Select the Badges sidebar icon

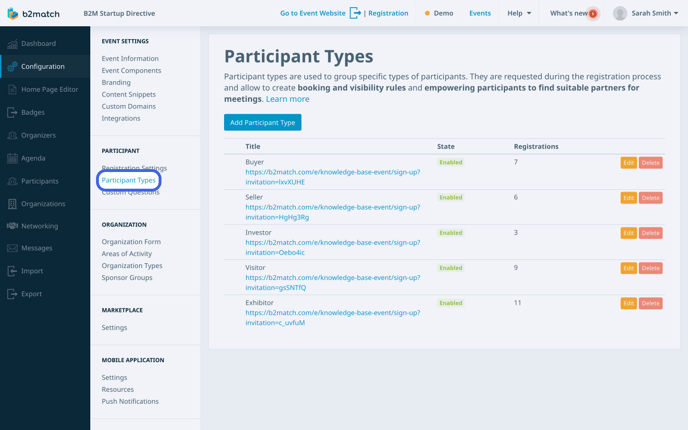[x=12, y=113]
